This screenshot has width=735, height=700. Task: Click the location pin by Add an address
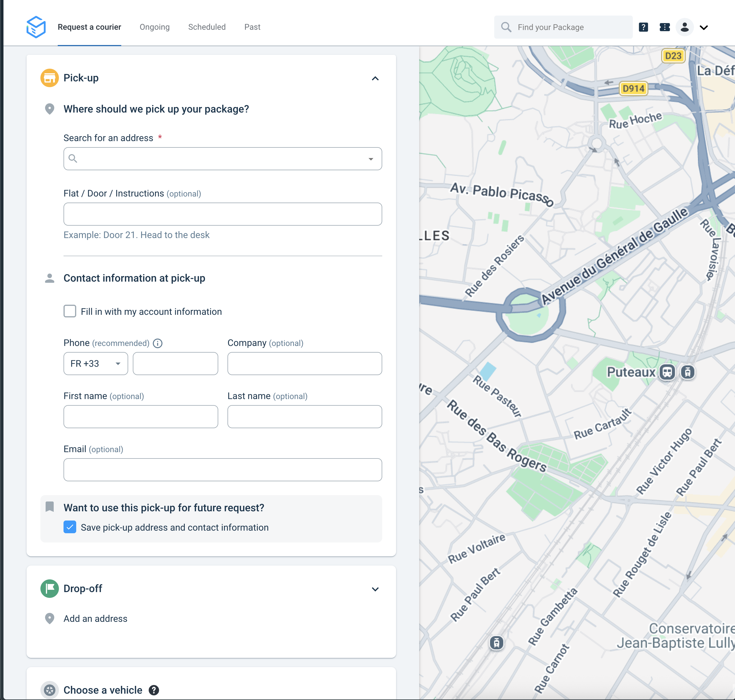[x=50, y=619]
